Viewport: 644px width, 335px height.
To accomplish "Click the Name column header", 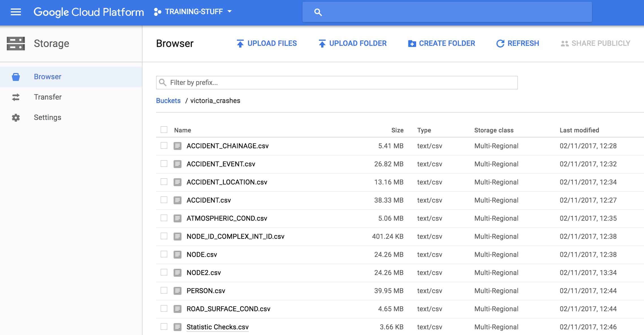I will (182, 130).
